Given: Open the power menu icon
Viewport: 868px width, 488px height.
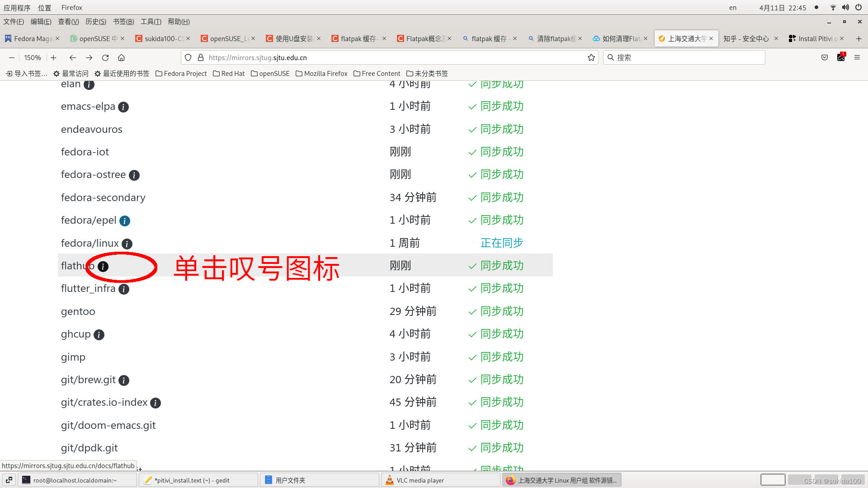Looking at the screenshot, I should pos(858,7).
